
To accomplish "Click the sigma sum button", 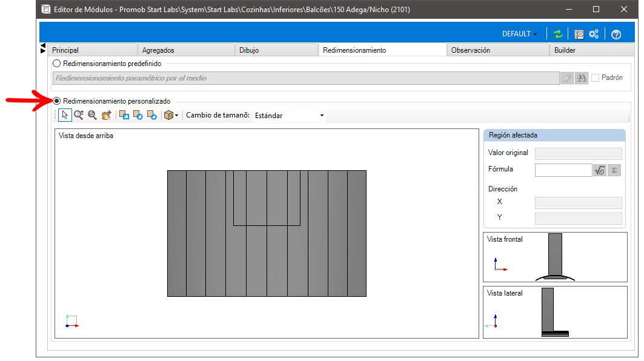I will tap(614, 170).
